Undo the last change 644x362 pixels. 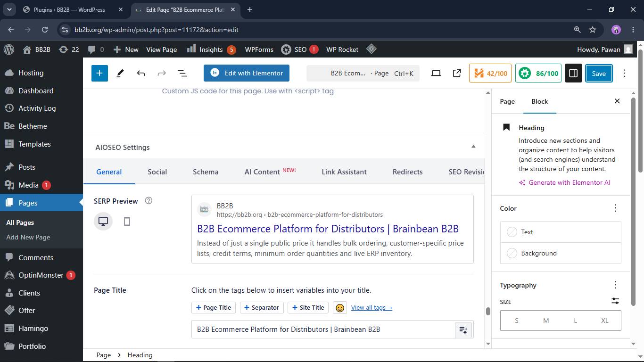click(x=141, y=73)
